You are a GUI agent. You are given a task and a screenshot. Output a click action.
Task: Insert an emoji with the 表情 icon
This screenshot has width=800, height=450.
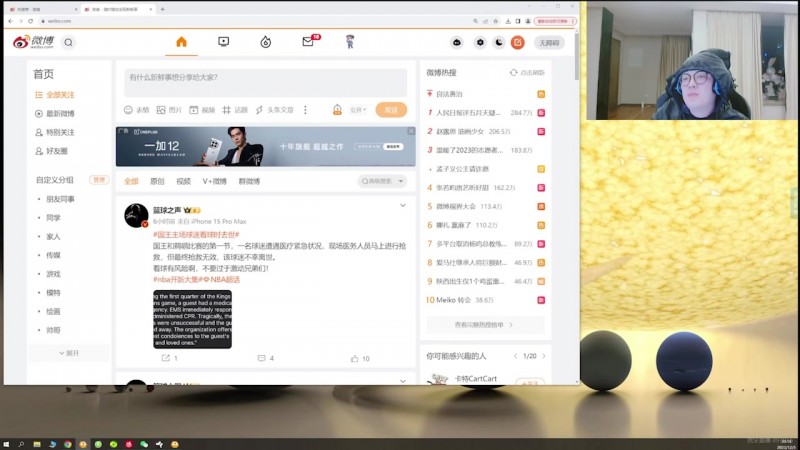(137, 110)
